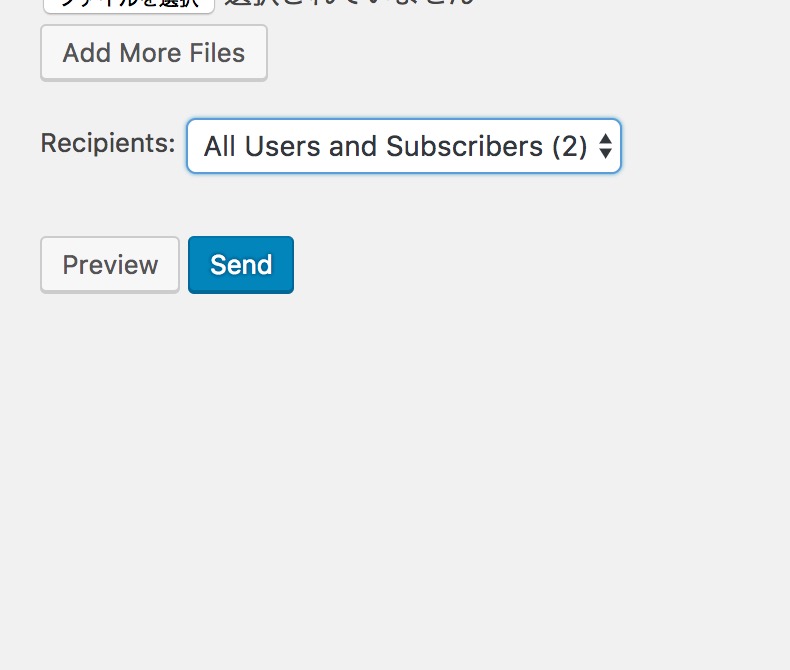Send email with the blue button
The width and height of the screenshot is (790, 670).
click(241, 265)
